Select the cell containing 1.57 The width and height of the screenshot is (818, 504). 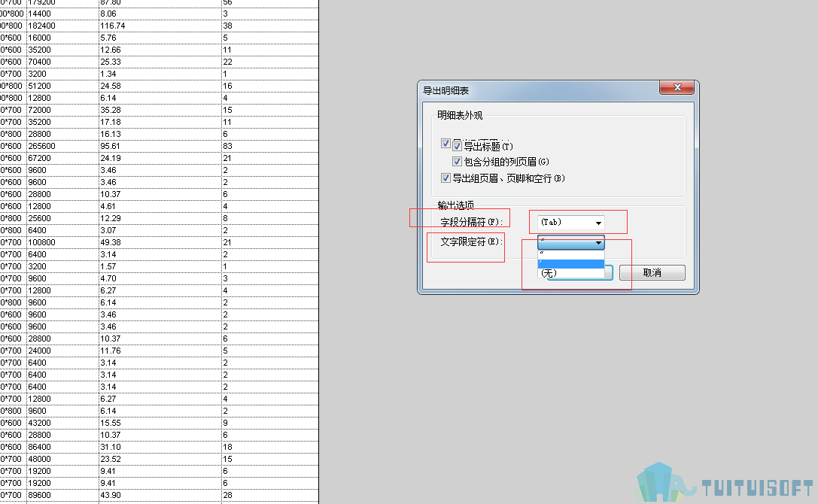click(160, 266)
